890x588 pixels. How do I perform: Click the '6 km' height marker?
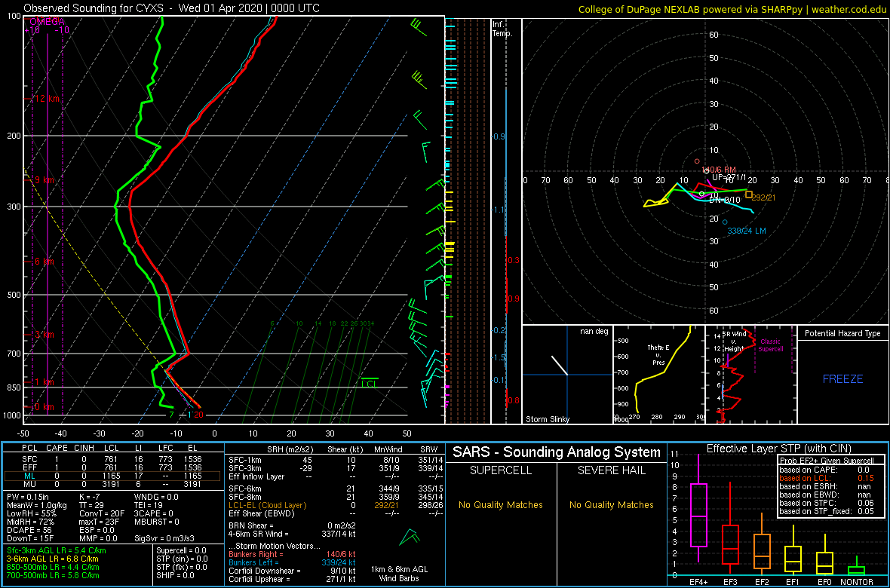tap(44, 262)
